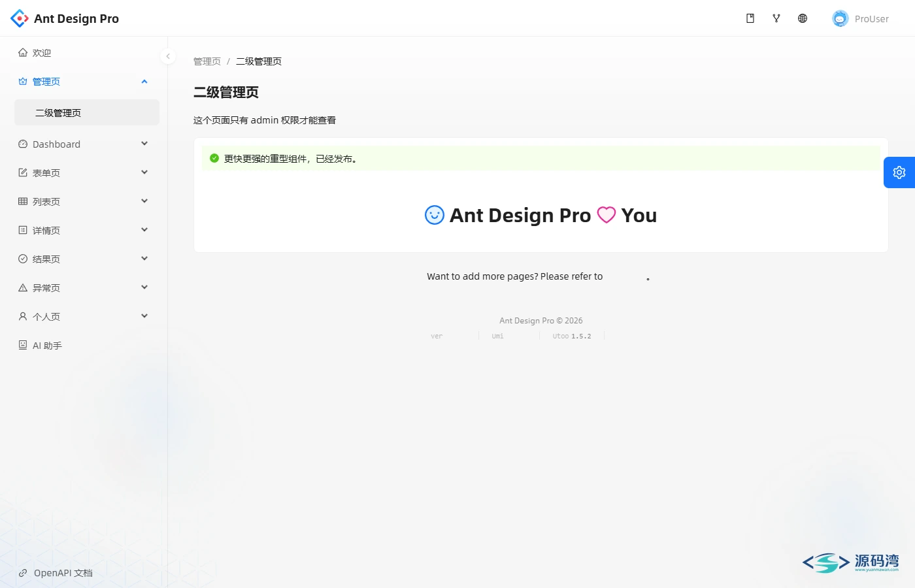Viewport: 915px width, 588px height.
Task: Expand the 详情页 menu chevron
Action: [144, 230]
